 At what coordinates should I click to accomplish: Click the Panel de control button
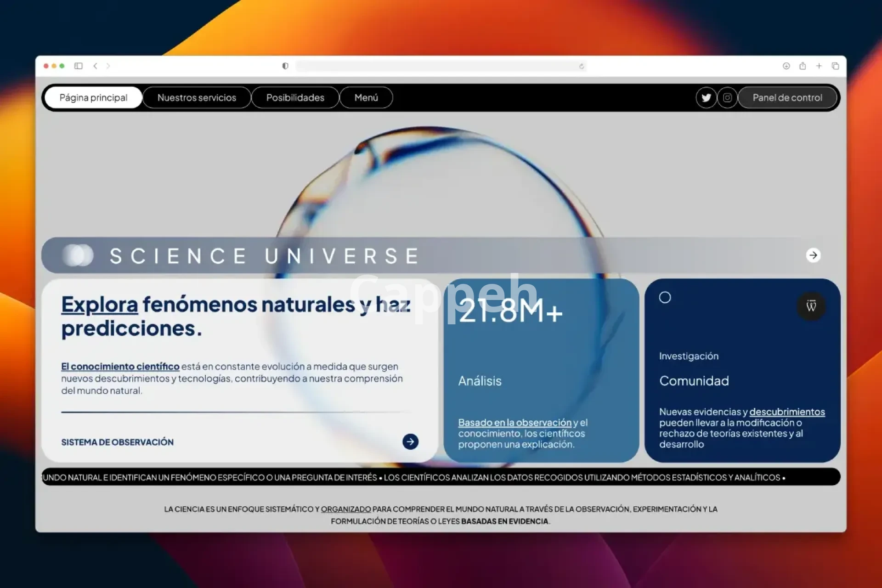[787, 97]
